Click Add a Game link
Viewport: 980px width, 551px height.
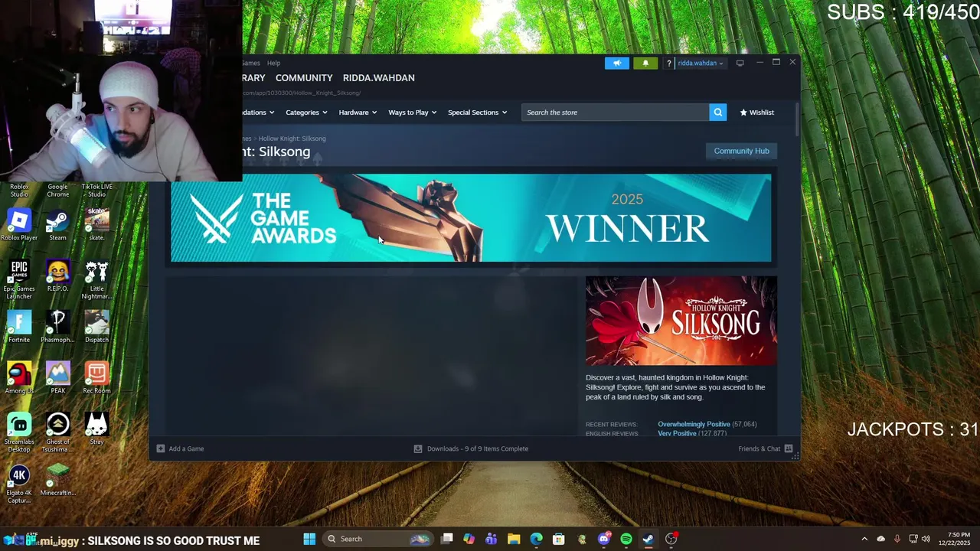pyautogui.click(x=186, y=448)
